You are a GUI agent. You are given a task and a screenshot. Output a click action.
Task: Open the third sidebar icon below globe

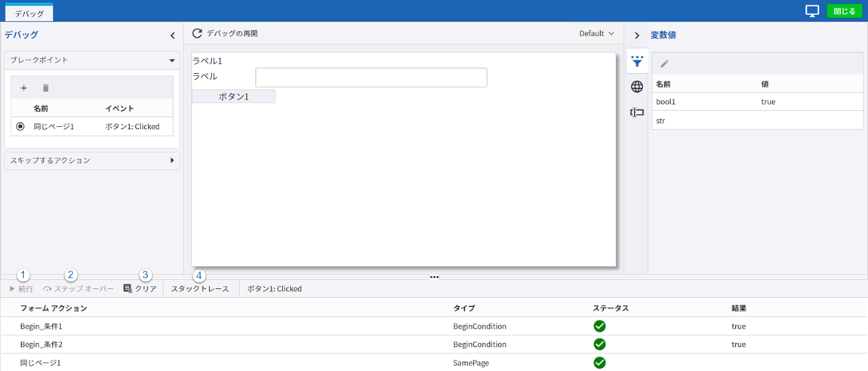pyautogui.click(x=637, y=112)
